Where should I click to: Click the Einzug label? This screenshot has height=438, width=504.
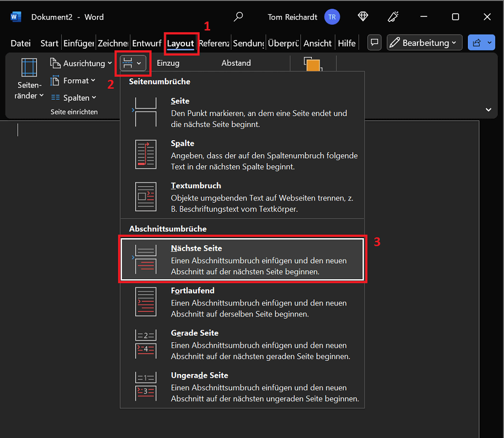click(x=168, y=63)
